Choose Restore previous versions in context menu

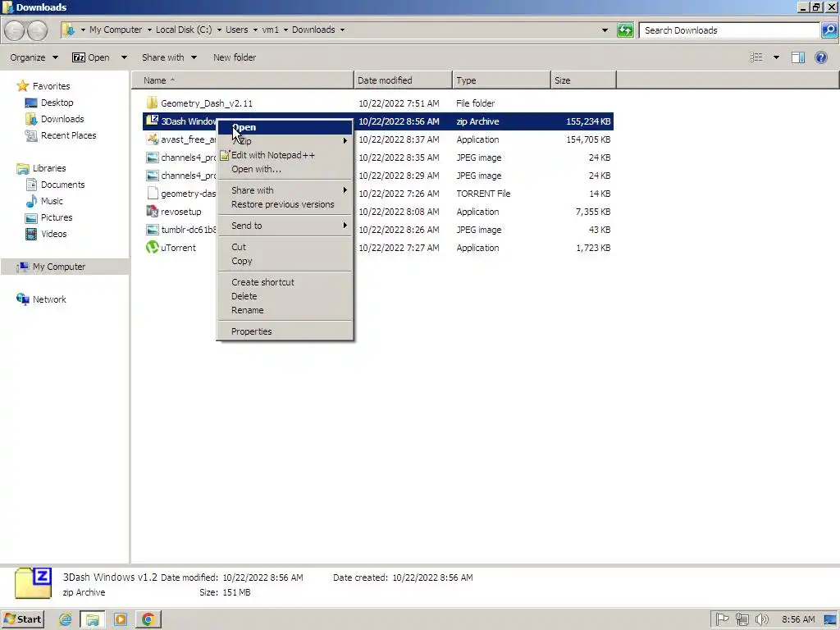pyautogui.click(x=285, y=204)
